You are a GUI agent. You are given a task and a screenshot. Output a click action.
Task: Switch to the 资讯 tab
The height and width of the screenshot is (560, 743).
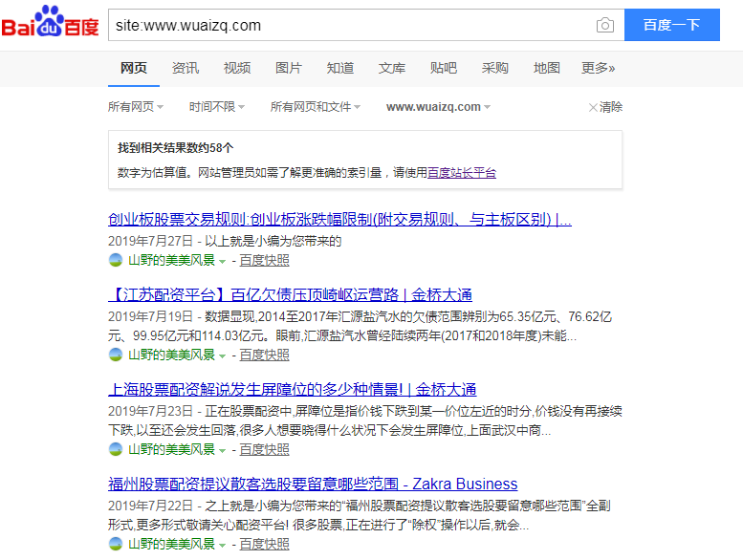186,68
